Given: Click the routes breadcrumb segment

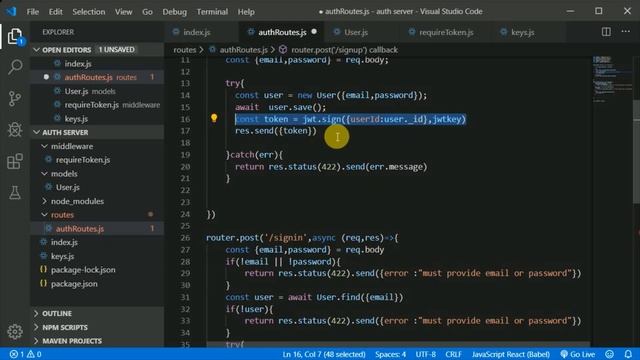Looking at the screenshot, I should coord(184,50).
